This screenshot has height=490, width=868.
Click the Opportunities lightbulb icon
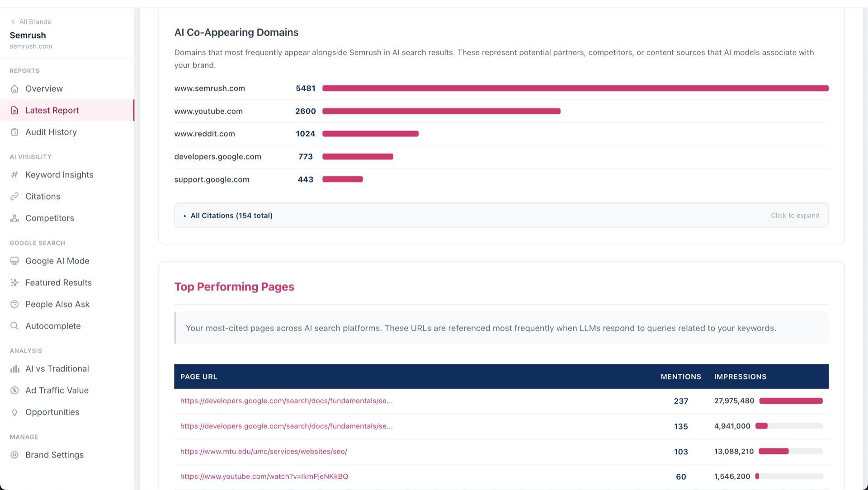14,412
